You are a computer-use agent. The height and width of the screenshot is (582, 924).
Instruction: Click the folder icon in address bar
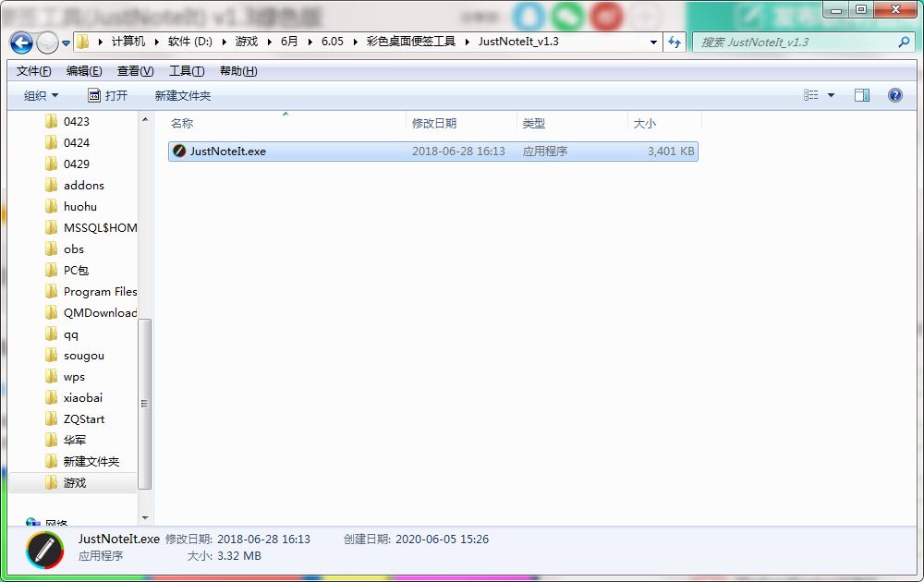point(83,42)
